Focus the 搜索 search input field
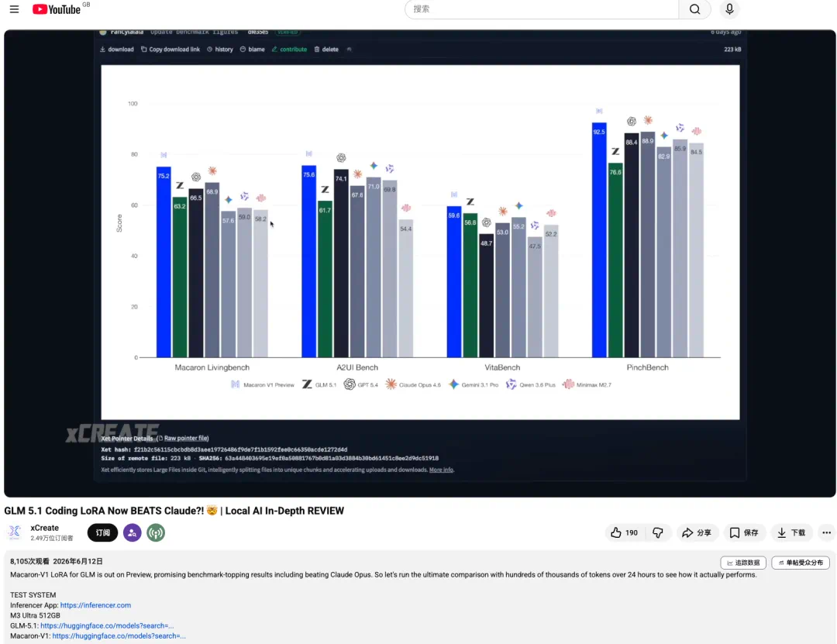 (541, 9)
